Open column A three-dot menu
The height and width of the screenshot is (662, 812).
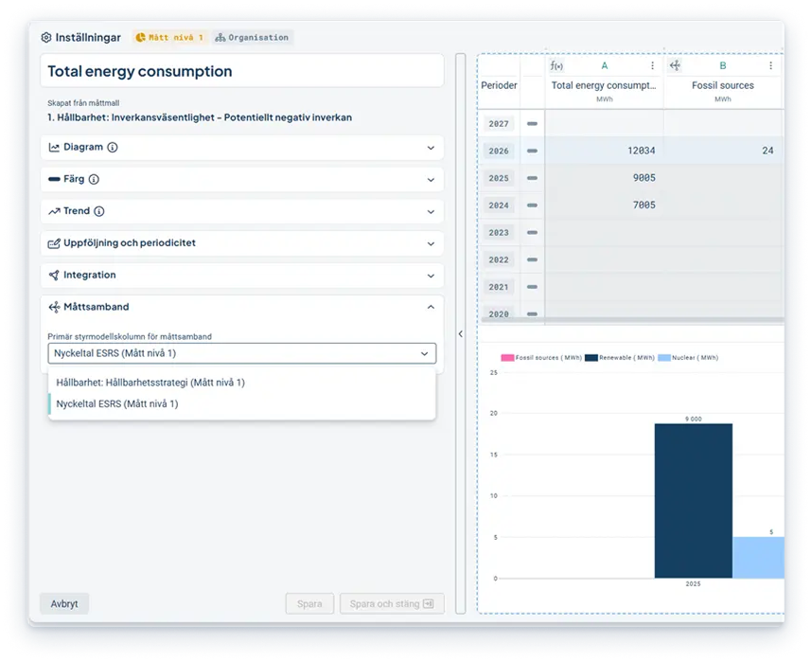coord(652,65)
